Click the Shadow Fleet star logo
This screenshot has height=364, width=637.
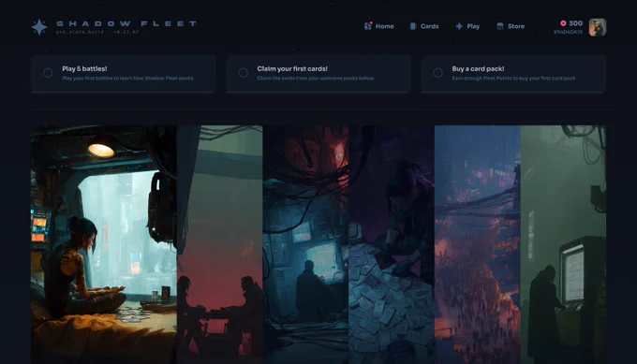pyautogui.click(x=39, y=27)
